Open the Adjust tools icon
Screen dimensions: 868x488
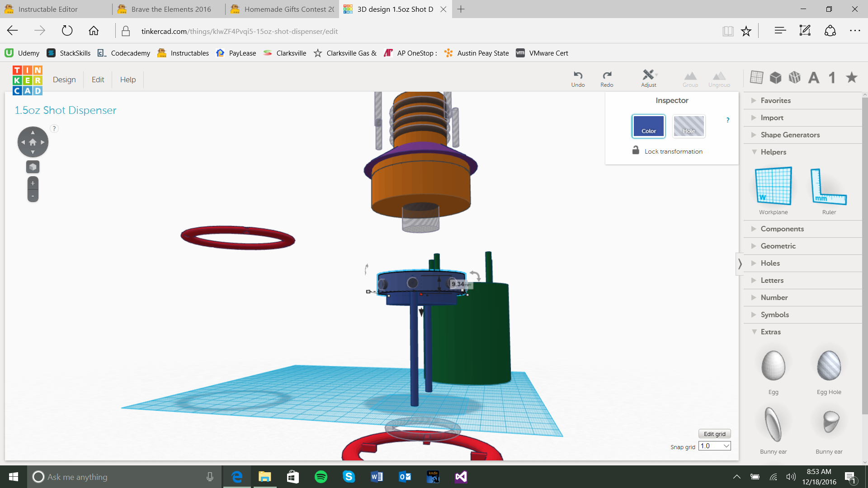(x=648, y=75)
